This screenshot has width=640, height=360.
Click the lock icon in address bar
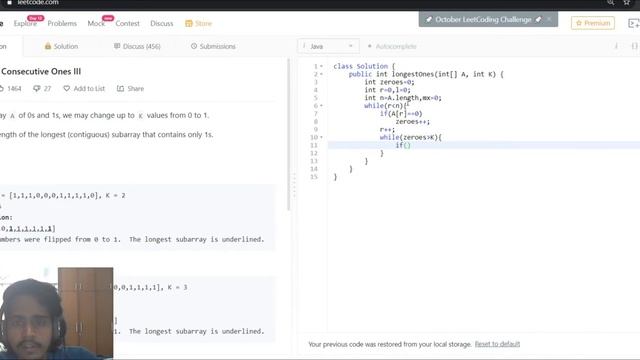pyautogui.click(x=9, y=2)
